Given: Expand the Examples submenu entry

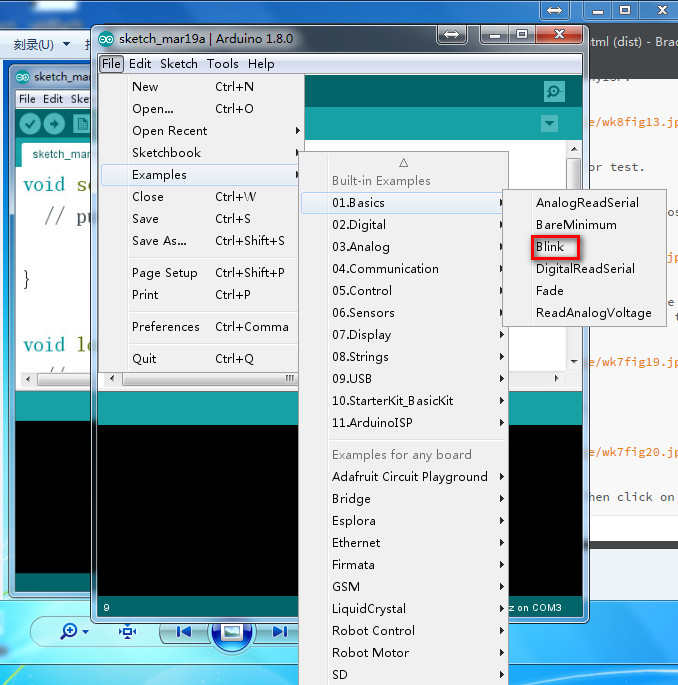Looking at the screenshot, I should coord(202,175).
